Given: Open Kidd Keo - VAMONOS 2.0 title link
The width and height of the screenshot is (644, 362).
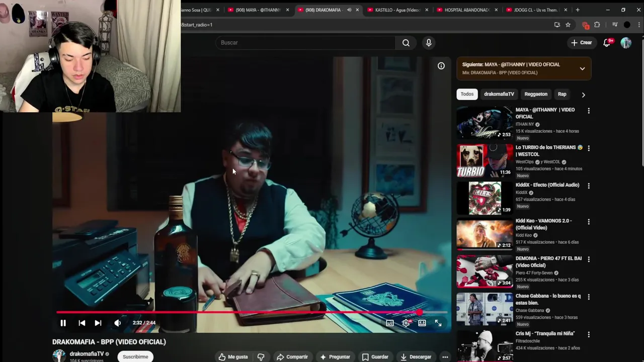Looking at the screenshot, I should tap(543, 224).
